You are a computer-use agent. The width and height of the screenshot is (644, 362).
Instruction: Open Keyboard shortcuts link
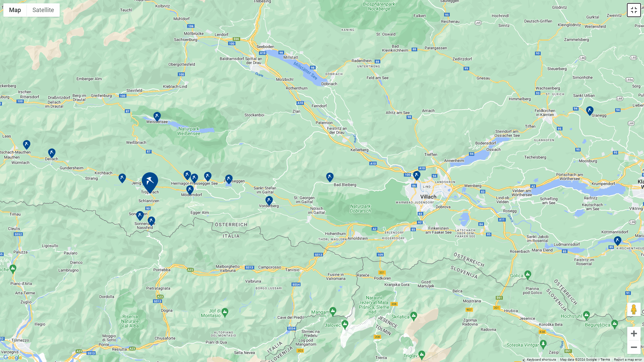(x=541, y=360)
